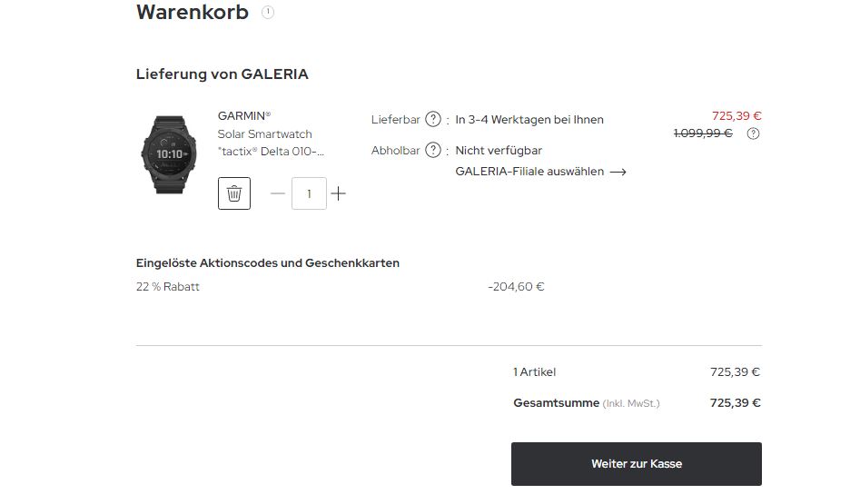This screenshot has width=860, height=504.
Task: Click the crossed-out 1.099,99 € price
Action: coord(703,133)
